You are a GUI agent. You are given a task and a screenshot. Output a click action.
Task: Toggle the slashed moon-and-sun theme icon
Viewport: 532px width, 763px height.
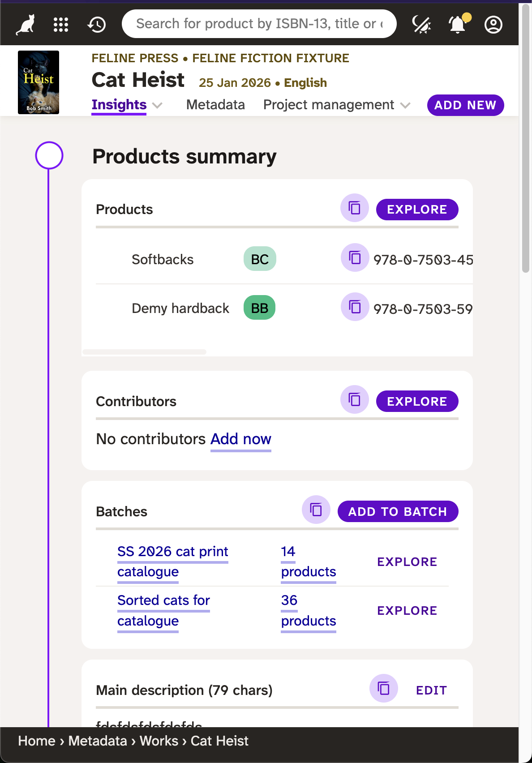(x=421, y=24)
